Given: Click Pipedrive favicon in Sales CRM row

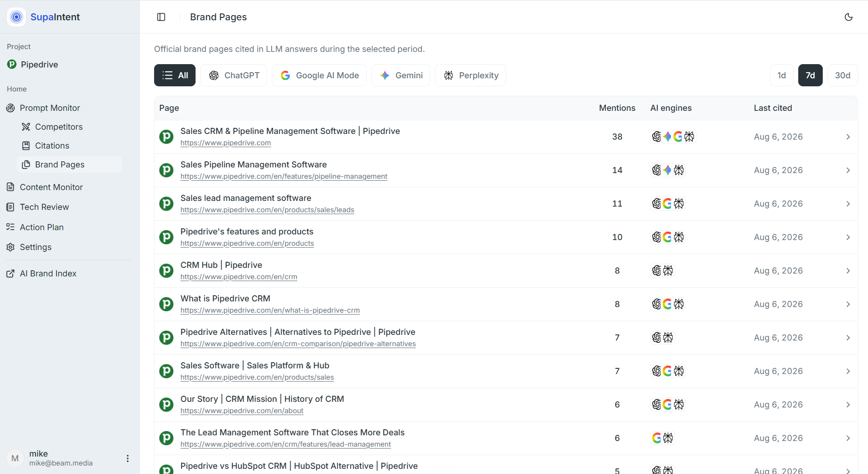Looking at the screenshot, I should pos(166,137).
